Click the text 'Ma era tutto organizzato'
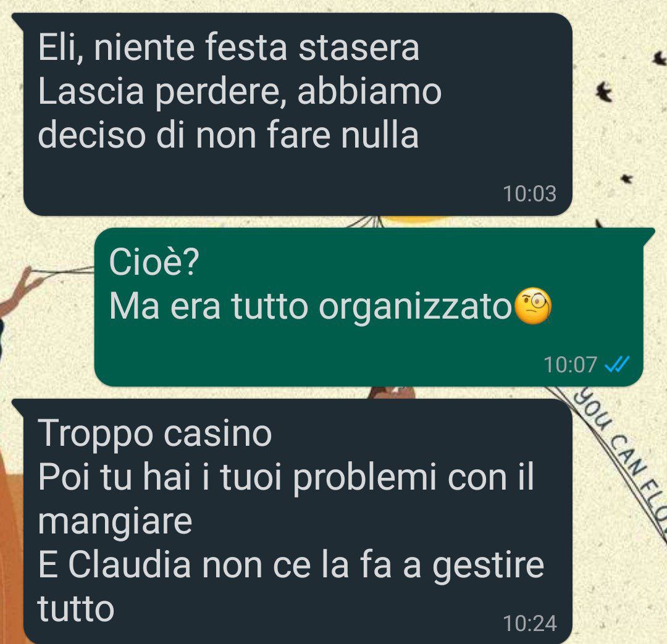This screenshot has height=644, width=667. (x=310, y=306)
